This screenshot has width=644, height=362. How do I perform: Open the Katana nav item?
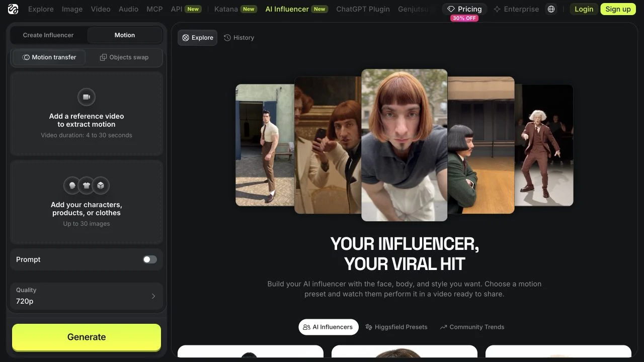coord(235,9)
